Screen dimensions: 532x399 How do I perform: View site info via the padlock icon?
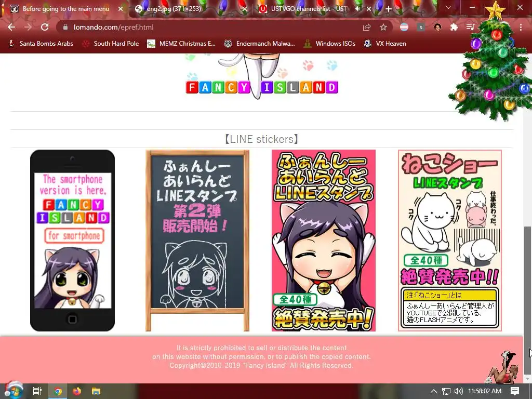(65, 27)
